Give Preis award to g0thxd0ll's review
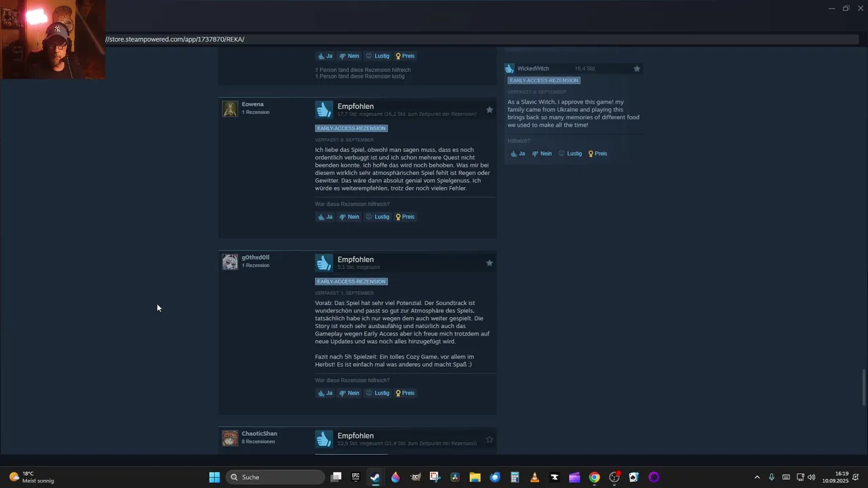 pos(406,393)
